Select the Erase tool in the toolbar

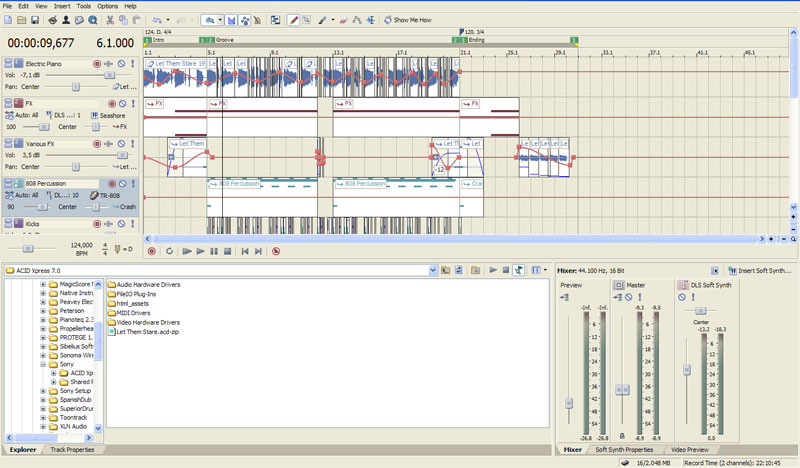click(343, 20)
